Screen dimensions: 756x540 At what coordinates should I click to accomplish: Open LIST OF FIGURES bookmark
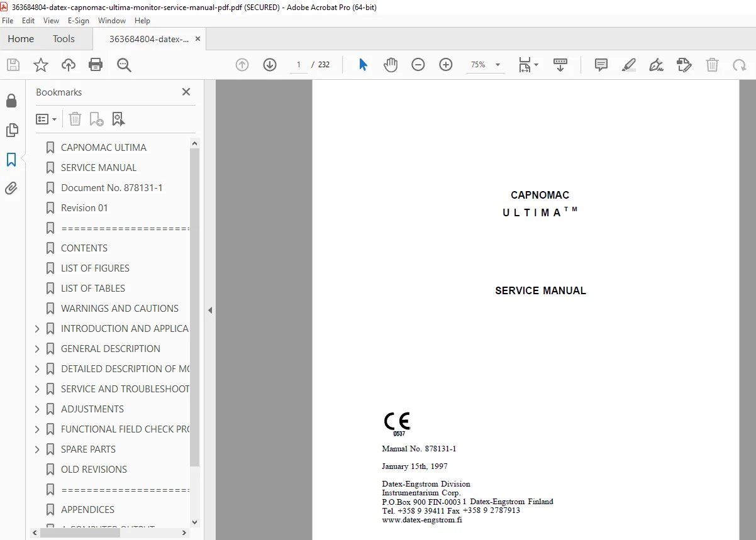coord(95,268)
